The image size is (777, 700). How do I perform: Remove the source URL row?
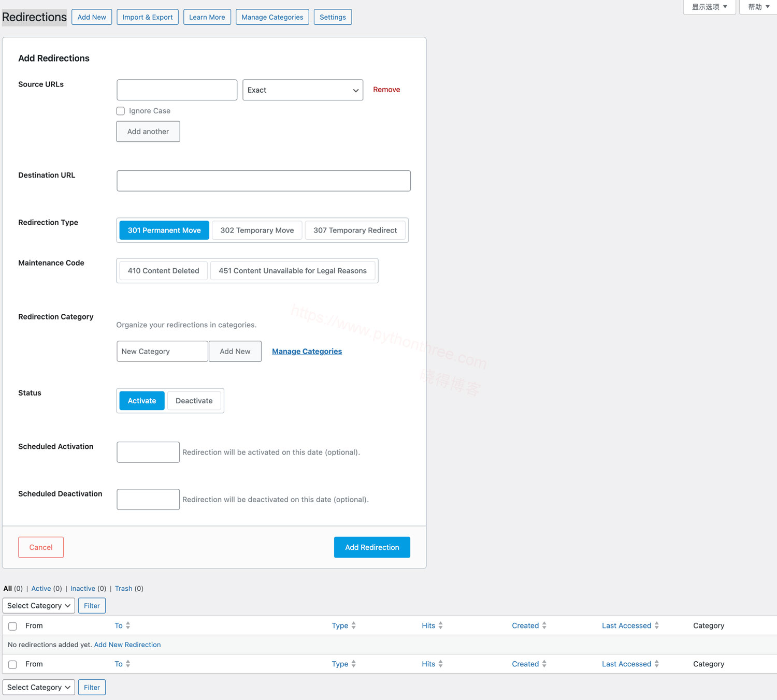click(x=386, y=90)
